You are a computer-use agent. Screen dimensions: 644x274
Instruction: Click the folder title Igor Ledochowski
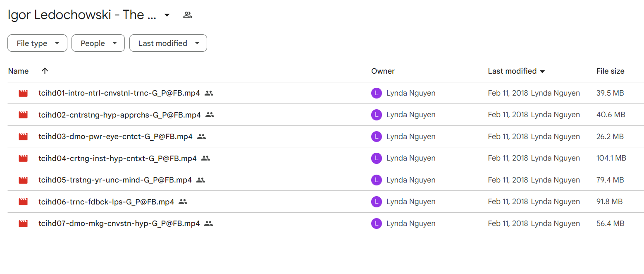82,15
